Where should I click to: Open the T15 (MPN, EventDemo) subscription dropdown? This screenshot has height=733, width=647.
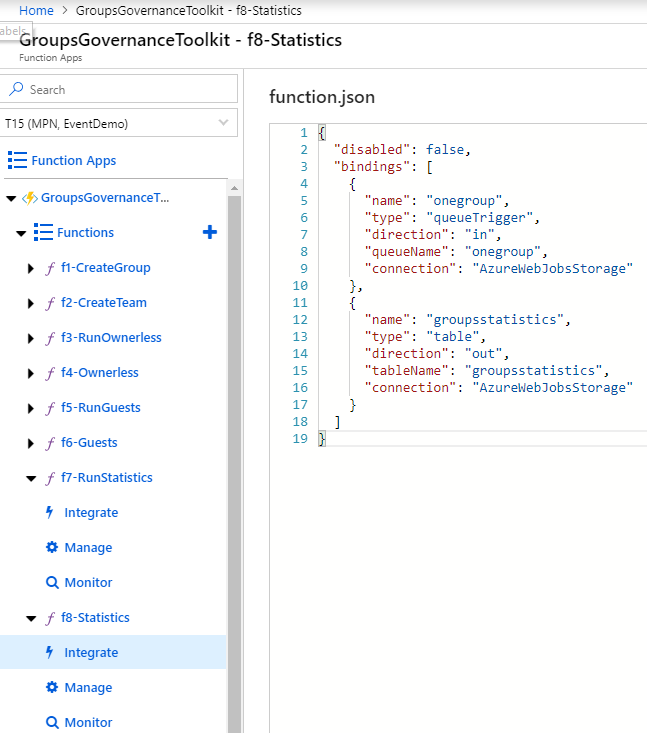click(x=222, y=123)
